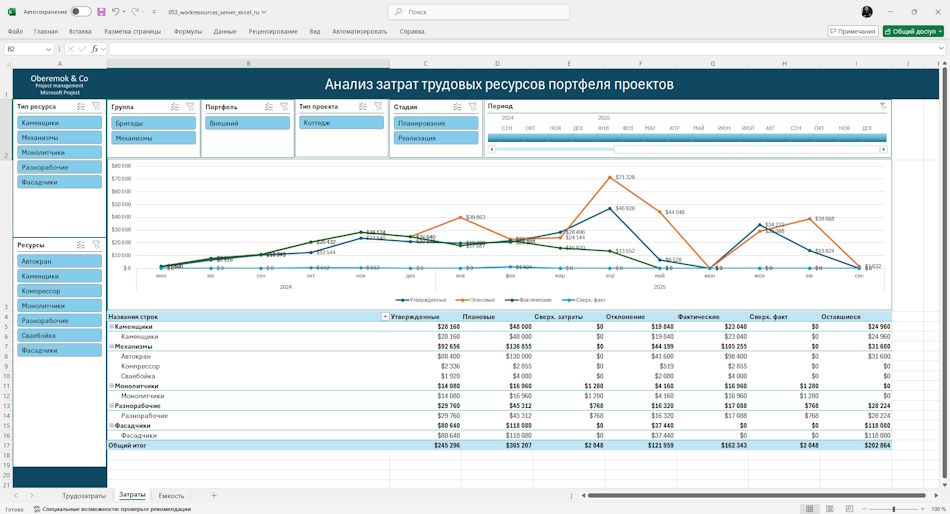
Task: Switch to Page Layout view icon
Action: click(829, 509)
